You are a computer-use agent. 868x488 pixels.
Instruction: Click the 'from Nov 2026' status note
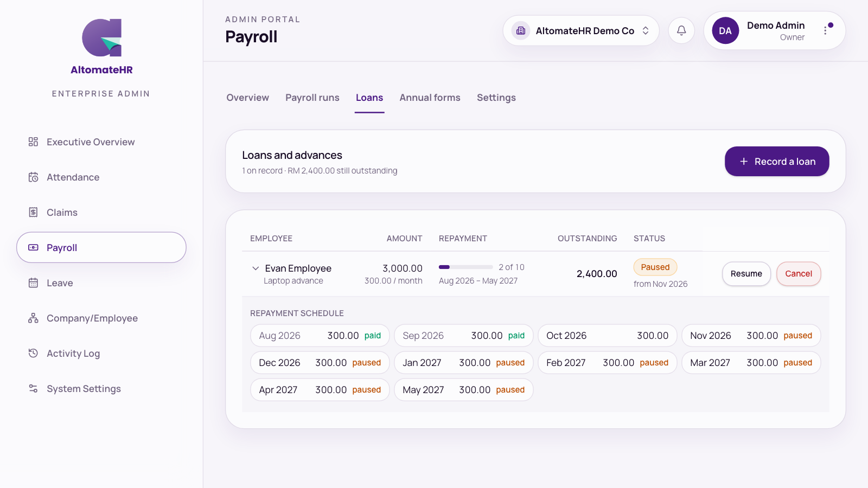[661, 284]
